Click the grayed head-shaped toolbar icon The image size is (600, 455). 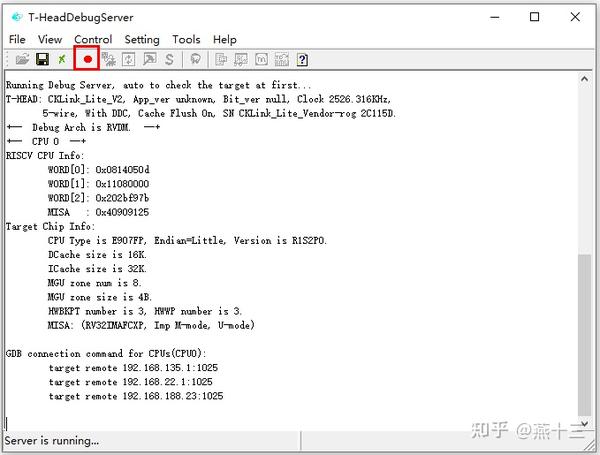pyautogui.click(x=196, y=59)
